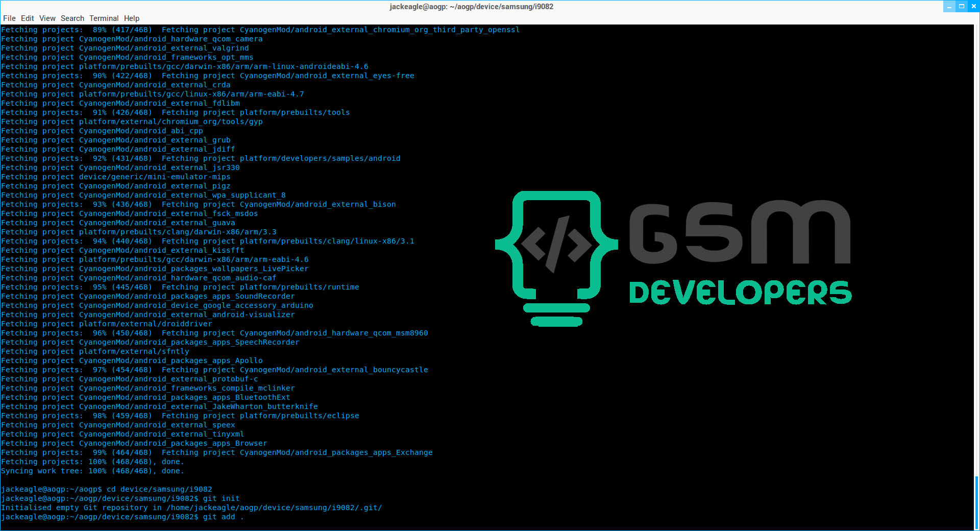Open the View menu
Image resolution: width=980 pixels, height=531 pixels.
(47, 18)
